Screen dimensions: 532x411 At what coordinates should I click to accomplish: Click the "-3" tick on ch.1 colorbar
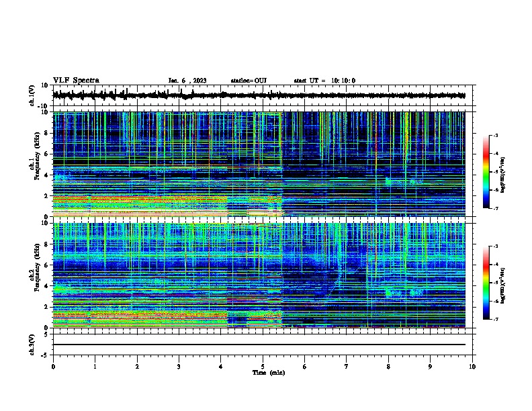pos(495,136)
